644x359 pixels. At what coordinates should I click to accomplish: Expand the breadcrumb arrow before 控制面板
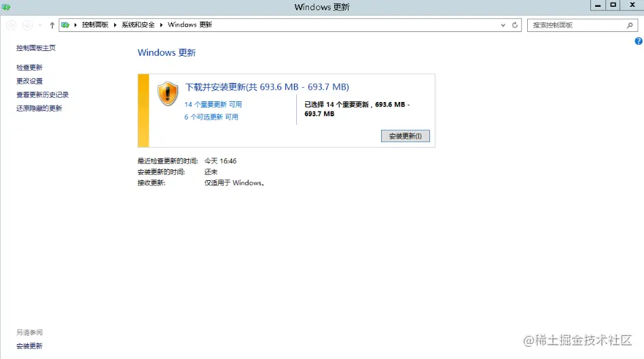75,25
